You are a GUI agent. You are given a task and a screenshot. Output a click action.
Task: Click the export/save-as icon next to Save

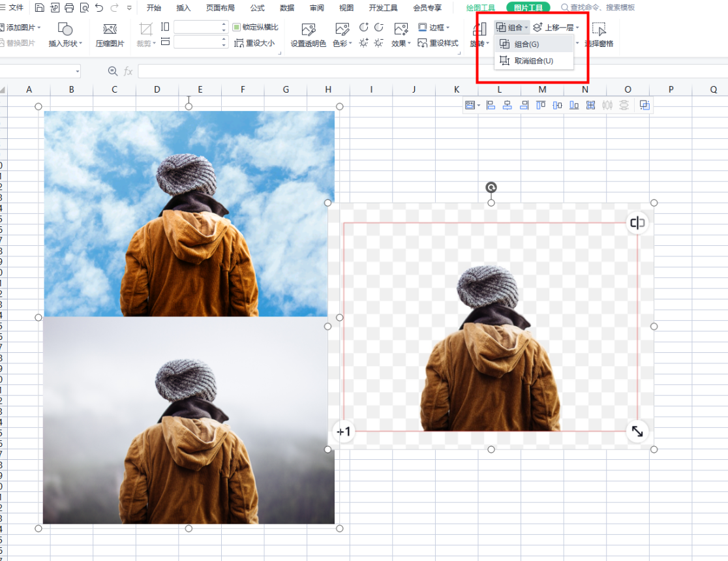(x=54, y=7)
